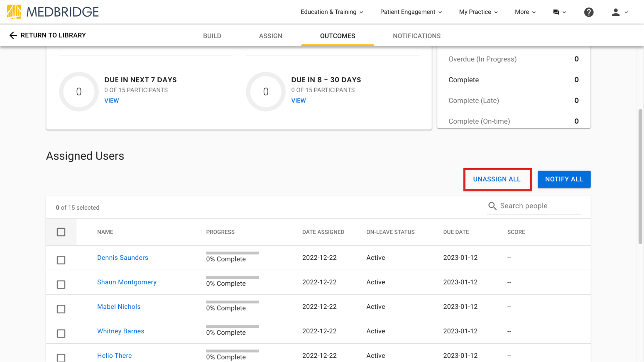Click the Help question mark icon
The width and height of the screenshot is (644, 362).
589,12
